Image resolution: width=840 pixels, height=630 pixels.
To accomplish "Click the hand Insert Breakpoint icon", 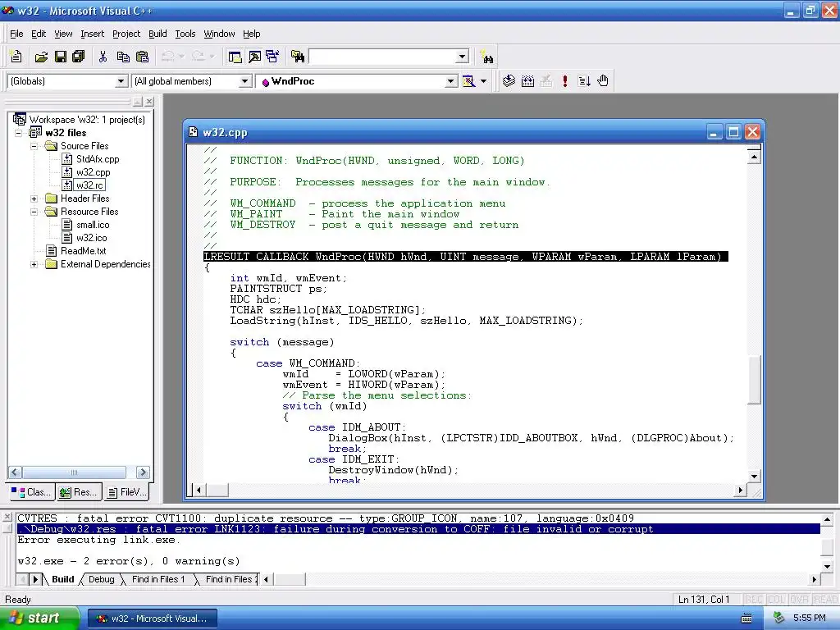I will point(603,81).
